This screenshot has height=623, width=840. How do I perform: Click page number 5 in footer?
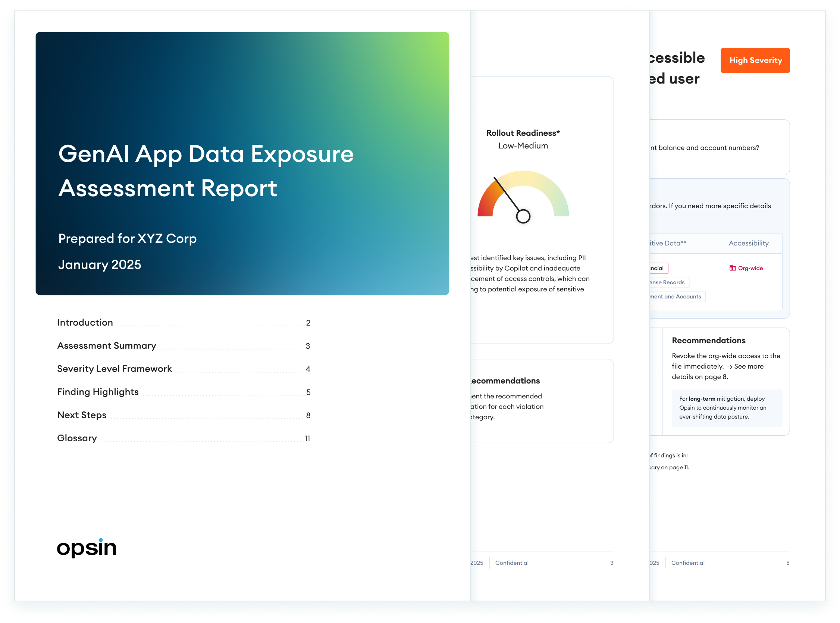(788, 563)
